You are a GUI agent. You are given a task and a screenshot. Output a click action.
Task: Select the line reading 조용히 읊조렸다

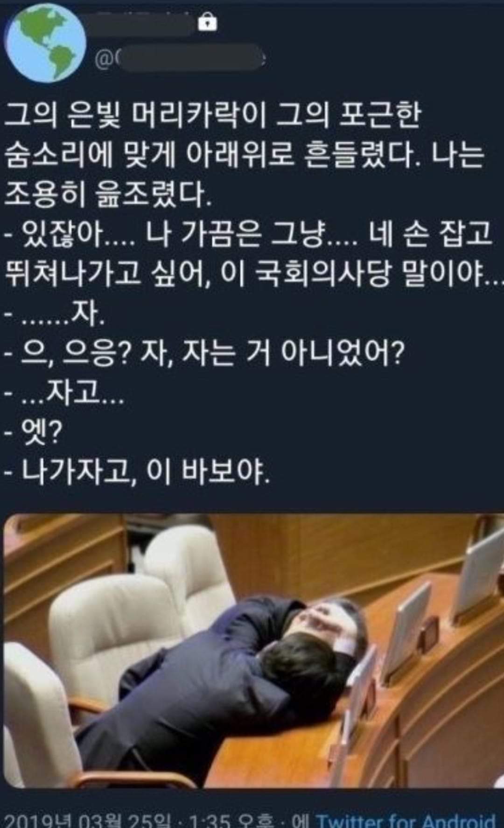click(108, 194)
